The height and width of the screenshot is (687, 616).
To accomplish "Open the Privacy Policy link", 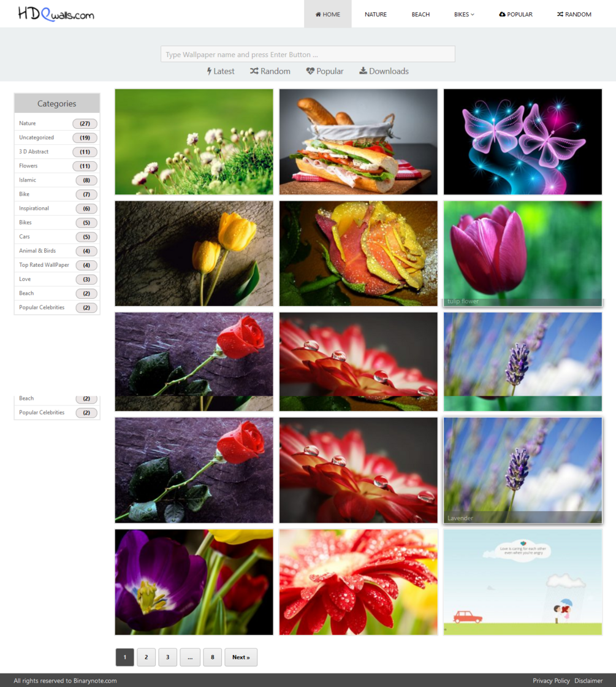I will pos(551,680).
